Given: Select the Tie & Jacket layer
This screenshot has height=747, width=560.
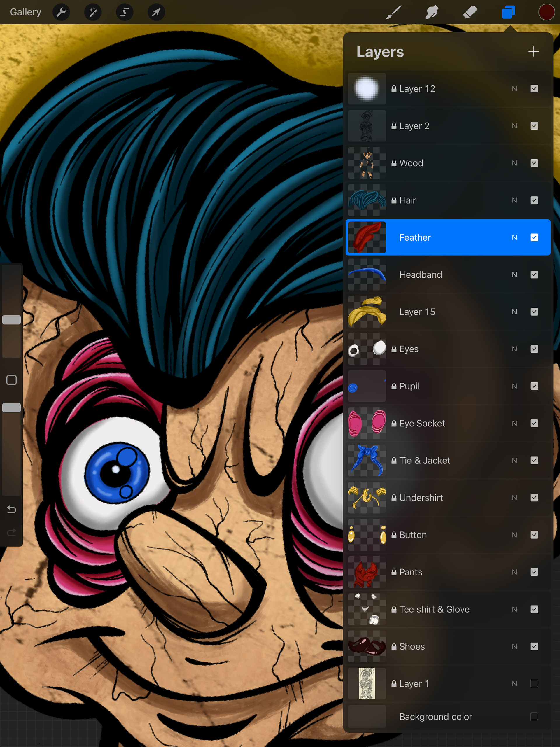Looking at the screenshot, I should (x=425, y=460).
